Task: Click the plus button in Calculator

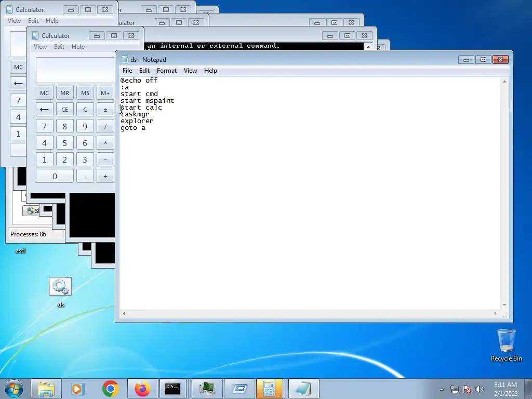Action: point(105,177)
